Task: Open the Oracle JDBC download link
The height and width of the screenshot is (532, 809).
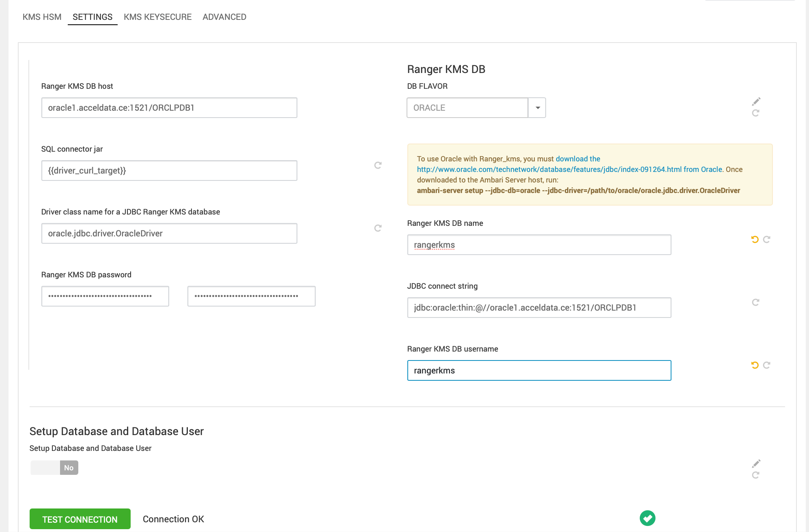Action: pyautogui.click(x=549, y=169)
